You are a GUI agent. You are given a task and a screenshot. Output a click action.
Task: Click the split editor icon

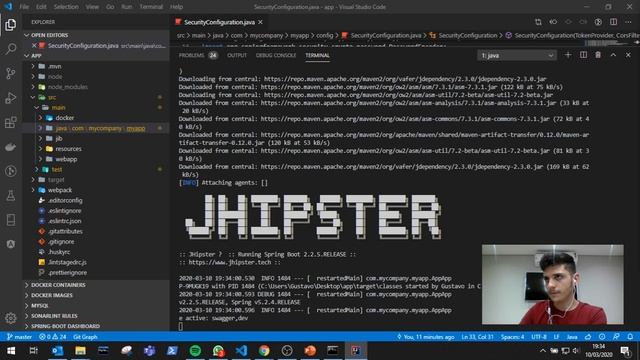613,22
